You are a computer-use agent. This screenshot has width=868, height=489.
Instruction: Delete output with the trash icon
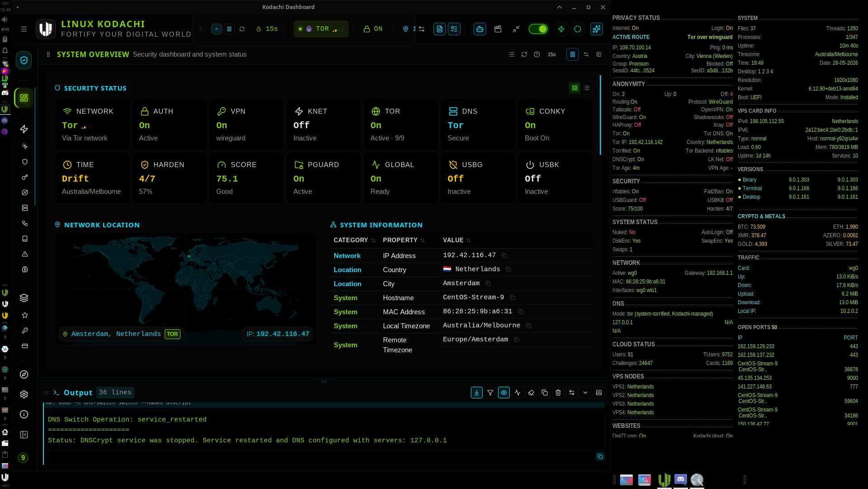coord(558,393)
